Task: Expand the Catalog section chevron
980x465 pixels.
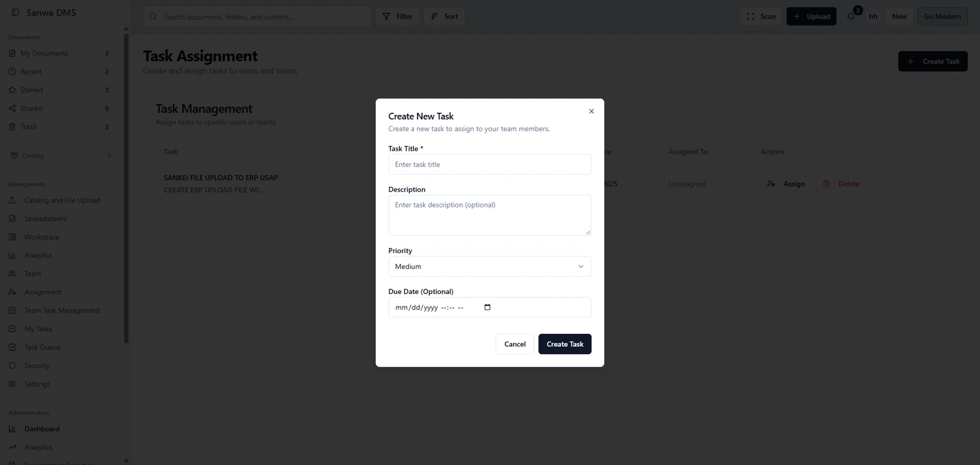Action: pos(109,155)
